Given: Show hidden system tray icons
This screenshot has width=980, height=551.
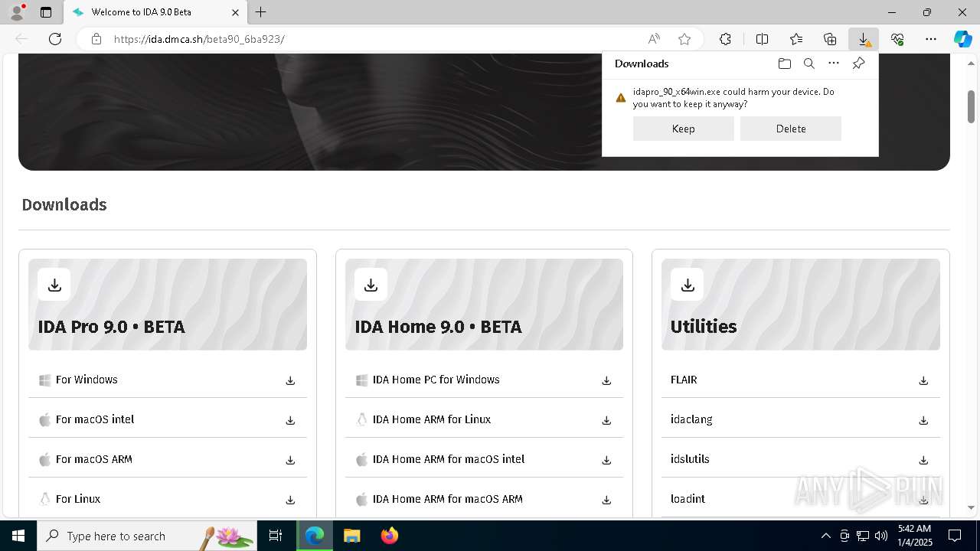Looking at the screenshot, I should pyautogui.click(x=825, y=536).
